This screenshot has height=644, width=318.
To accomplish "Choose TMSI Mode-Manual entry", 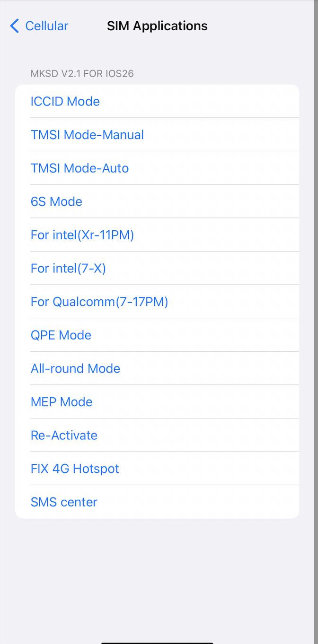I will click(87, 135).
